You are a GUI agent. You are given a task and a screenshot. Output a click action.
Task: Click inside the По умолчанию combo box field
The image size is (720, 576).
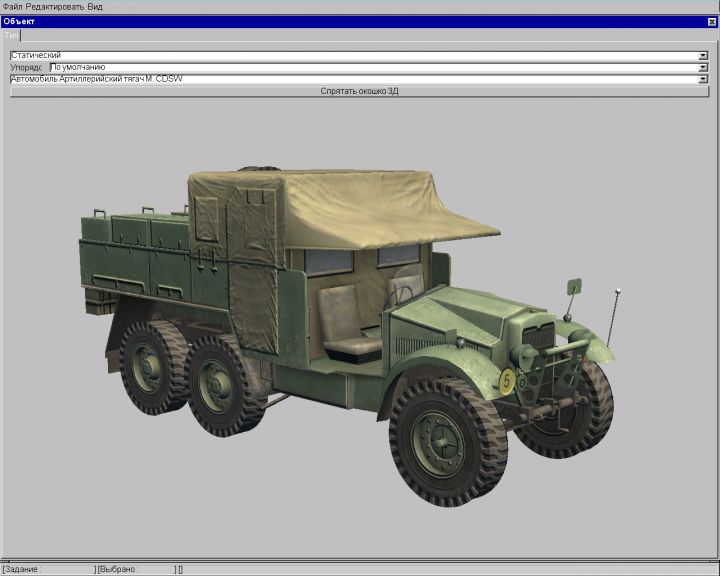click(370, 67)
